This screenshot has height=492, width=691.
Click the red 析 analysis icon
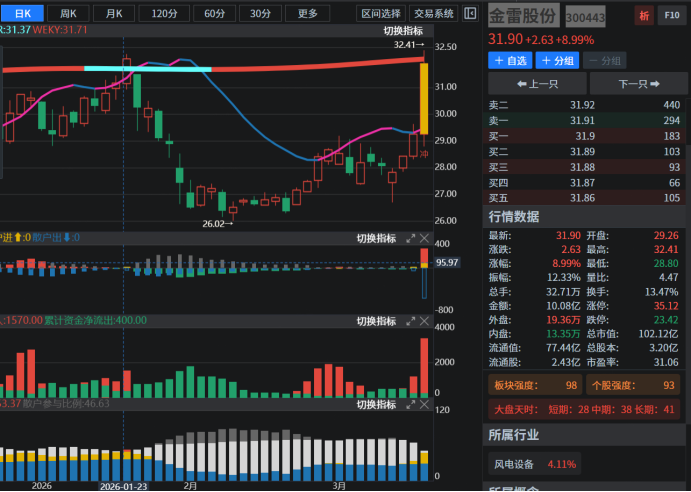[x=644, y=17]
